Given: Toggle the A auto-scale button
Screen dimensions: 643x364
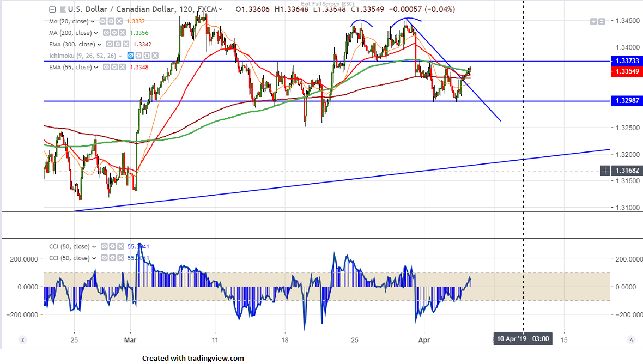Looking at the screenshot, I should [631, 340].
